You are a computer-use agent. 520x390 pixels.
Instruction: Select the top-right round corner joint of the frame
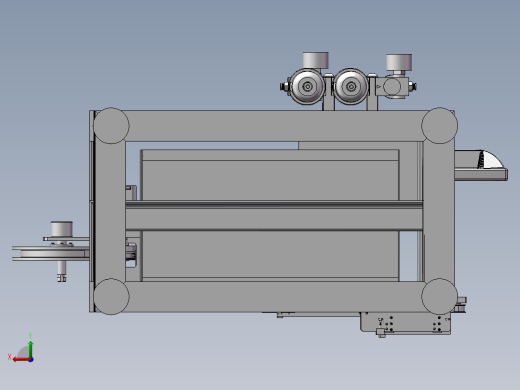(x=439, y=125)
